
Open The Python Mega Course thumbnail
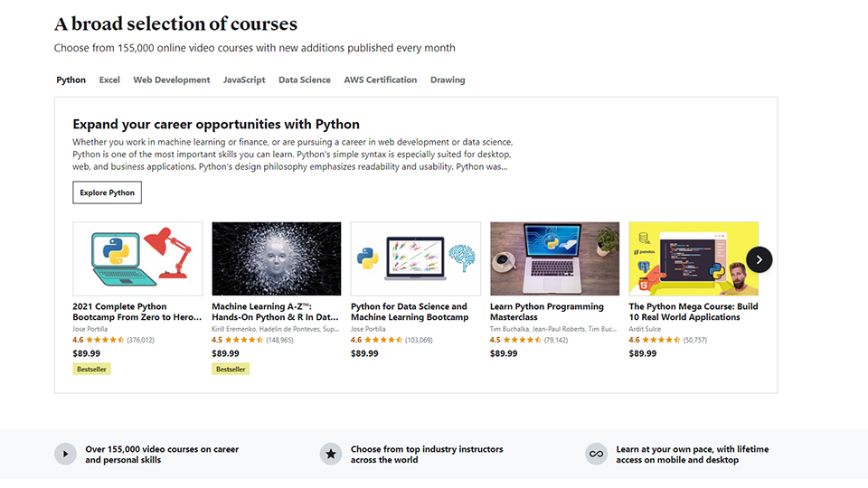[x=693, y=259]
